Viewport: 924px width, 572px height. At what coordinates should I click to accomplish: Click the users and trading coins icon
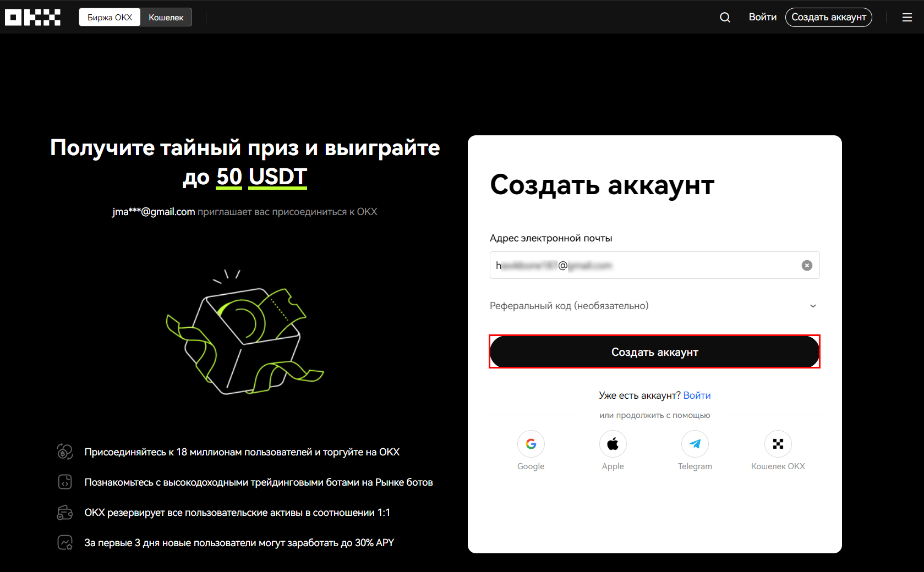point(65,452)
